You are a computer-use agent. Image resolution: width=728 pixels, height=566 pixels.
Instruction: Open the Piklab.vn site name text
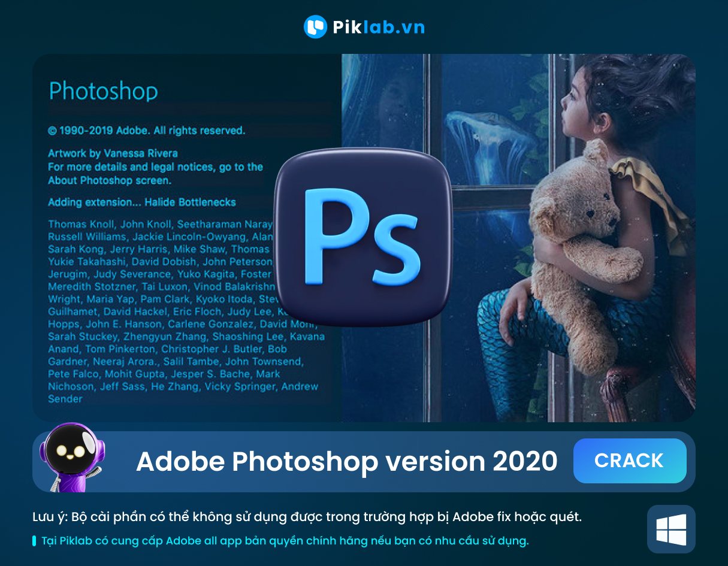[x=378, y=28]
